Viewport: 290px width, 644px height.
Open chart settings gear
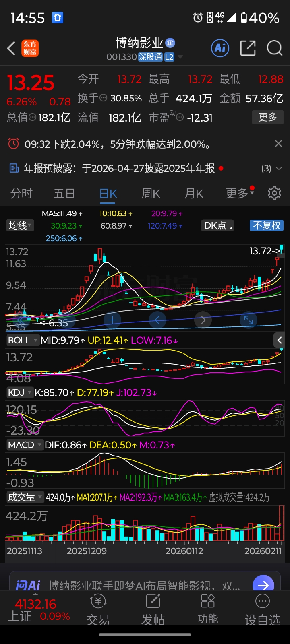pyautogui.click(x=274, y=193)
